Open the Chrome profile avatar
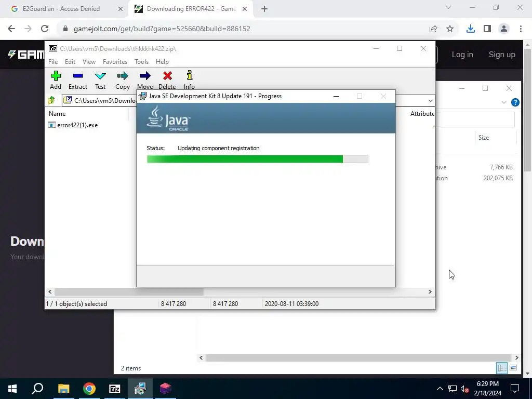 504,29
